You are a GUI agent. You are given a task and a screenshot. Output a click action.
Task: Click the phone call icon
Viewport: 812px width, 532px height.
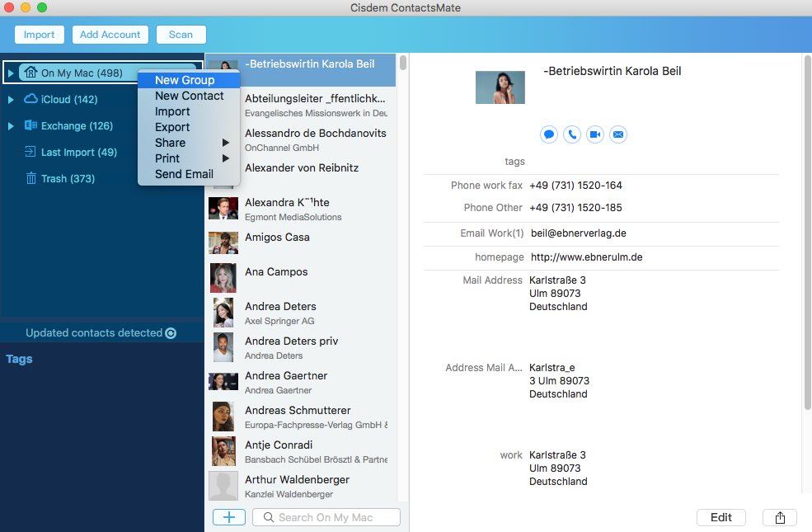(572, 134)
